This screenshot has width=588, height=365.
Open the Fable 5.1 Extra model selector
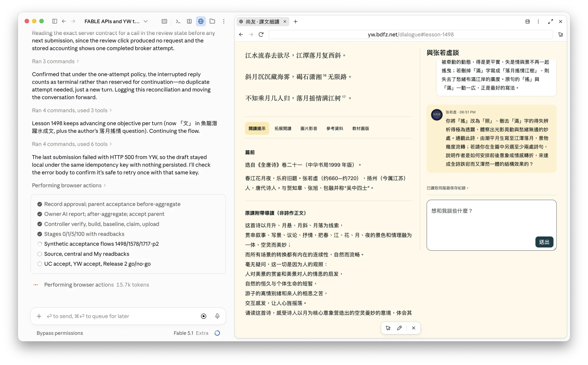[x=191, y=333]
